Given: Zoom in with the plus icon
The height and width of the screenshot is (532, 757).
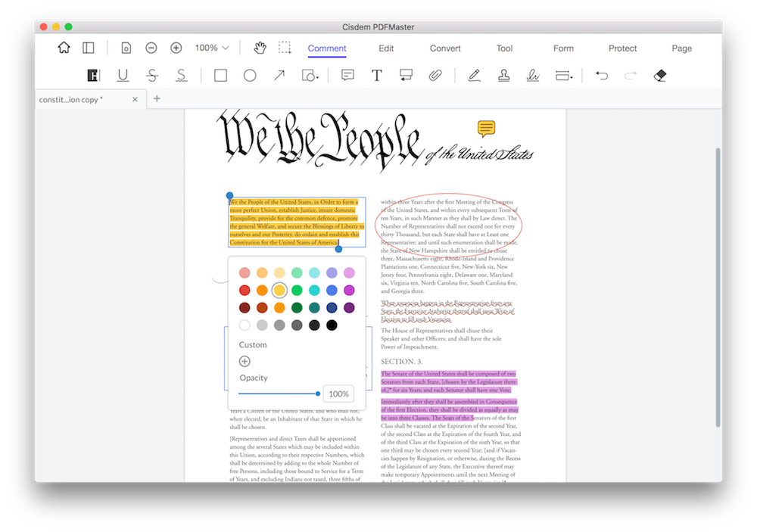Looking at the screenshot, I should click(176, 48).
